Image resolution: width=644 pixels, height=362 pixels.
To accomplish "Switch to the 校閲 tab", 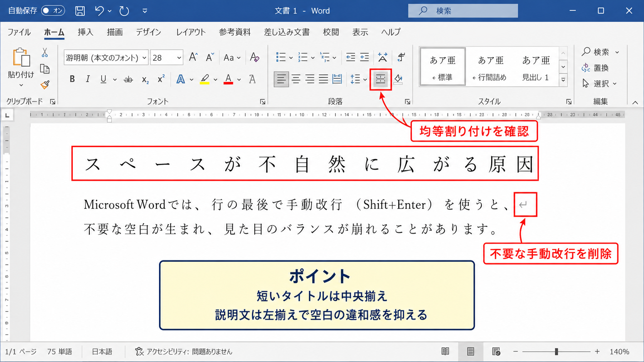I will (331, 32).
